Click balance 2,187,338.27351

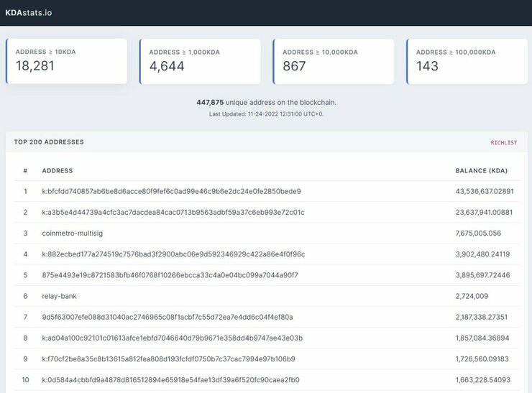pos(482,317)
